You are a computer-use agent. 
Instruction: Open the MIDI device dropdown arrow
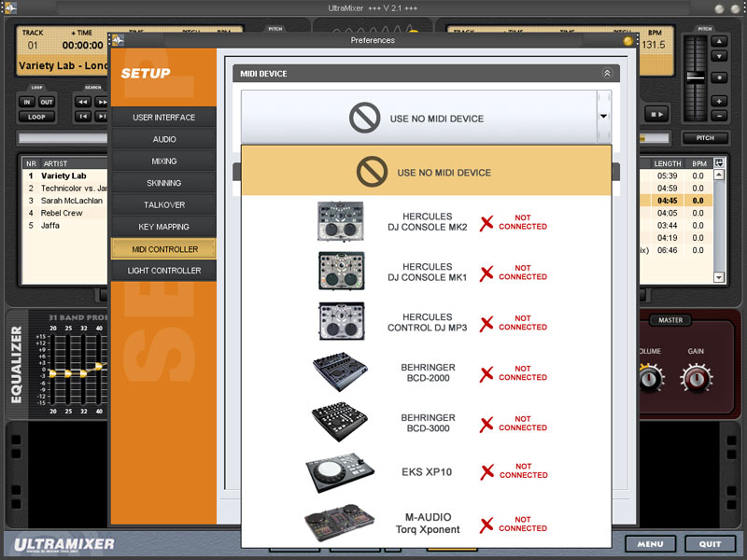point(603,117)
